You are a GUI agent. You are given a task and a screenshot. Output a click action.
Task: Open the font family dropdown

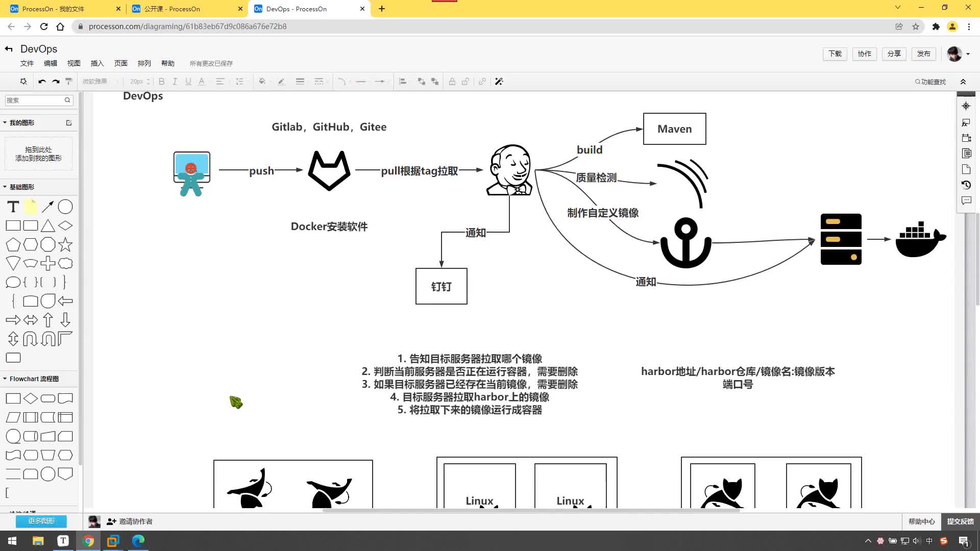coord(100,82)
